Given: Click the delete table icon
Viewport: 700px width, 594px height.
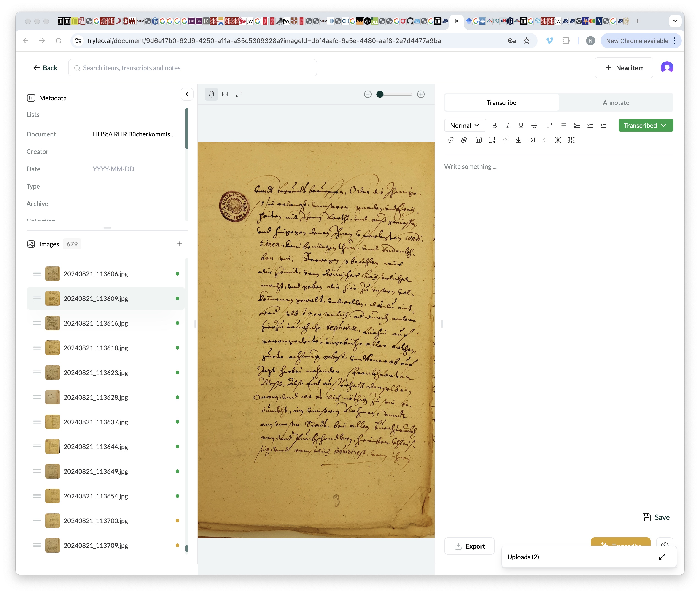Looking at the screenshot, I should click(491, 140).
